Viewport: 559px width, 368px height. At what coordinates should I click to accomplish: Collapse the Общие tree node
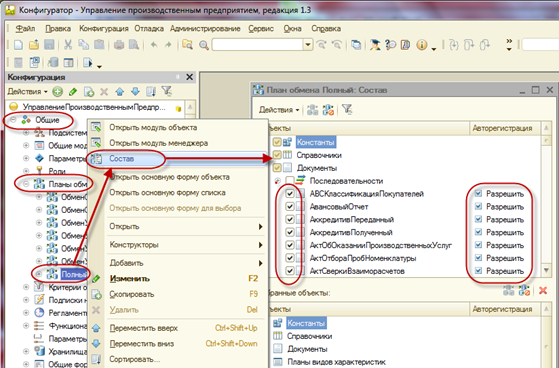14,120
